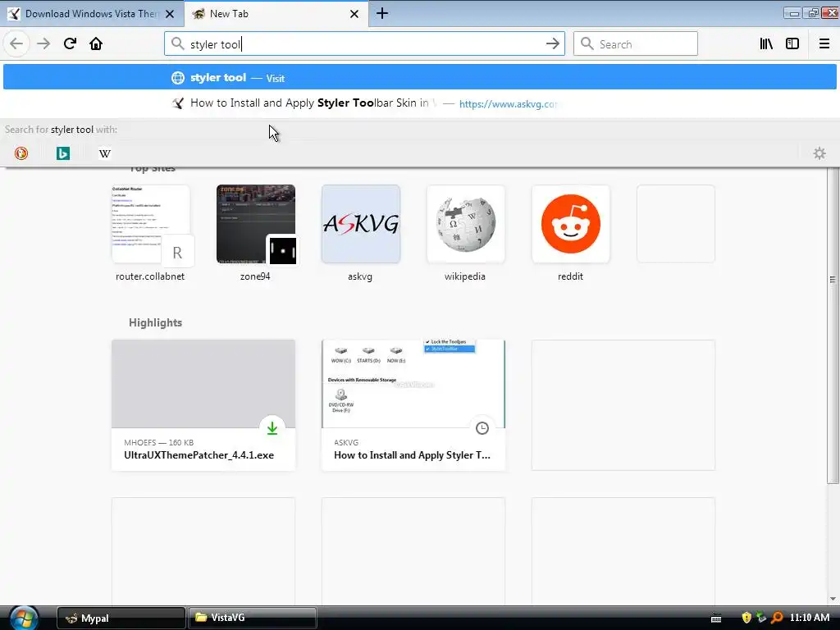Open the Windows Start orb
840x630 pixels.
[24, 618]
